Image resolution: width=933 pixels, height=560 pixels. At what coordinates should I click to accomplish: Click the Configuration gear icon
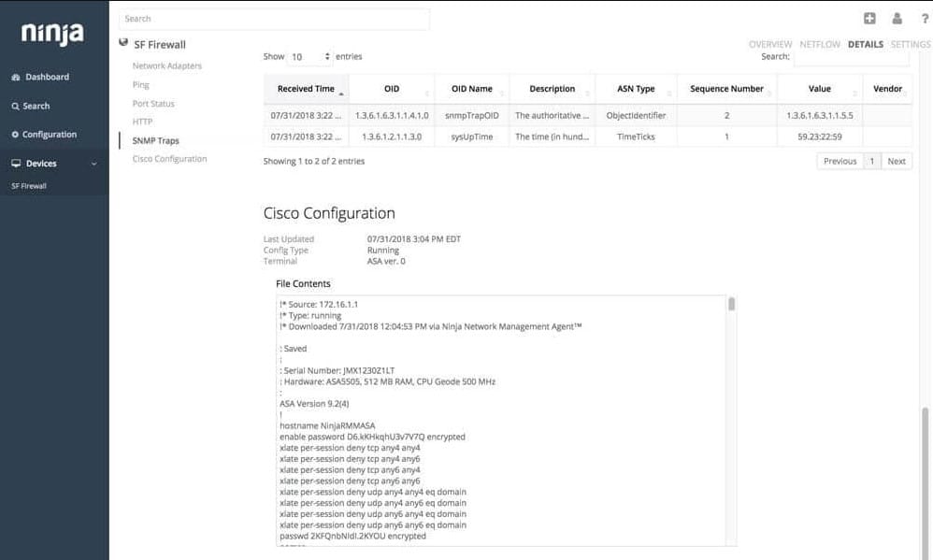tap(15, 135)
